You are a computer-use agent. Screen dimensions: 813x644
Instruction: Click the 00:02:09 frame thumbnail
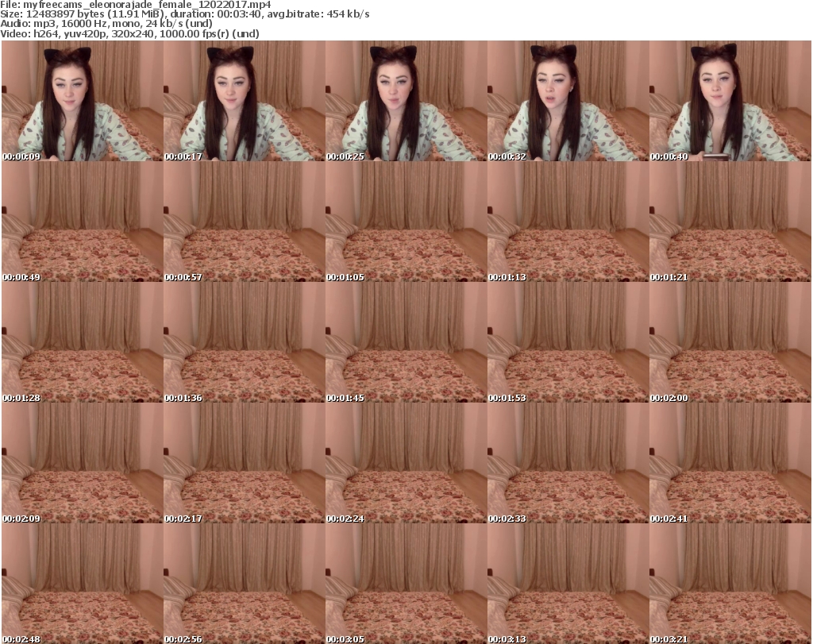pos(83,463)
